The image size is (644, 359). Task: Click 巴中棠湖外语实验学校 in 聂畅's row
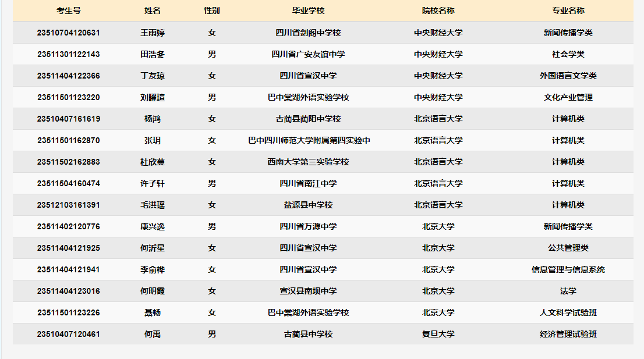pyautogui.click(x=309, y=312)
